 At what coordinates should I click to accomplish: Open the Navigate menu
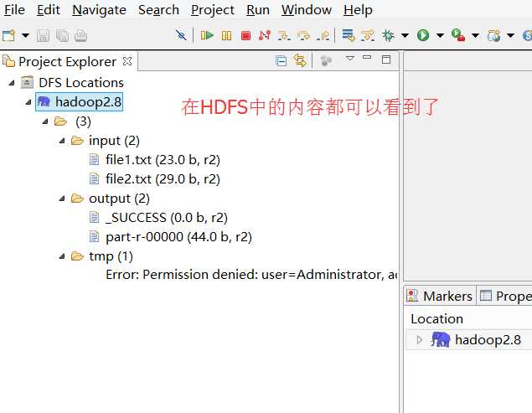click(x=99, y=10)
